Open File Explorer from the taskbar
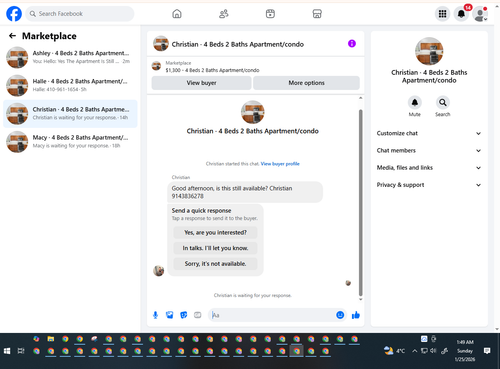The image size is (500, 369). click(51, 339)
